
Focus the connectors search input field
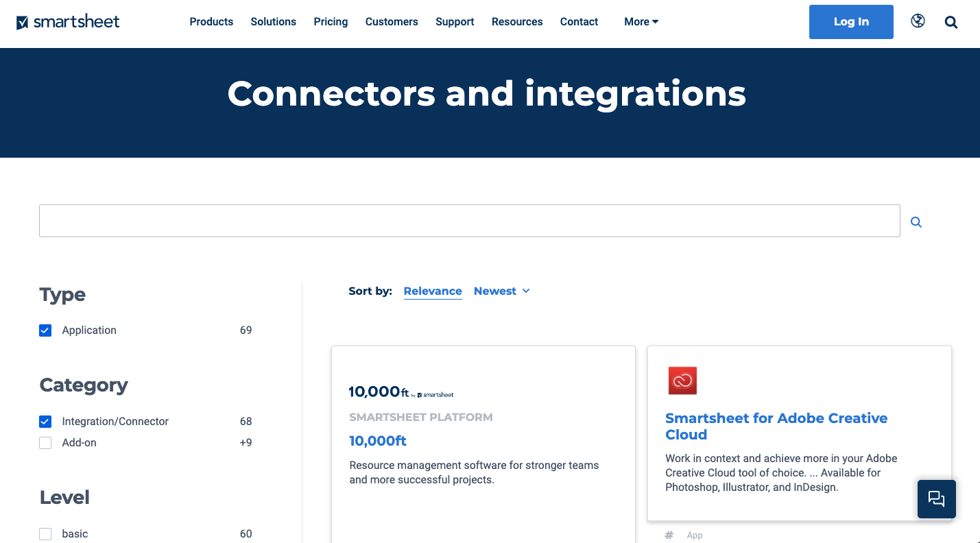pos(469,221)
